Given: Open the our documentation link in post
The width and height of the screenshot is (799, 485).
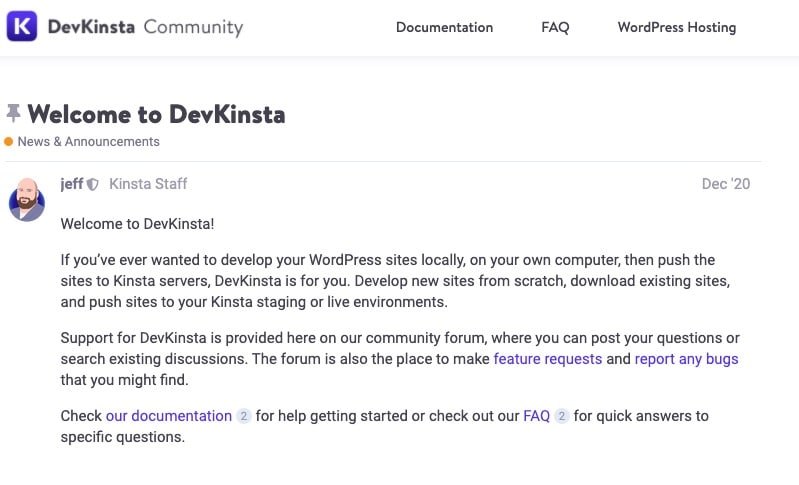Looking at the screenshot, I should tap(169, 416).
